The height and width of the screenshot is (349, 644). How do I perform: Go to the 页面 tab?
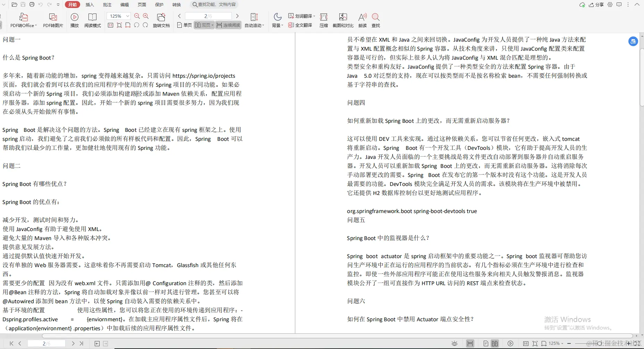(x=142, y=5)
